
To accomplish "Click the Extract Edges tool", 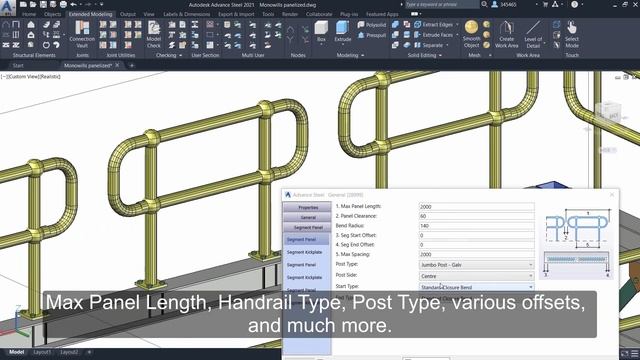I will [x=433, y=24].
